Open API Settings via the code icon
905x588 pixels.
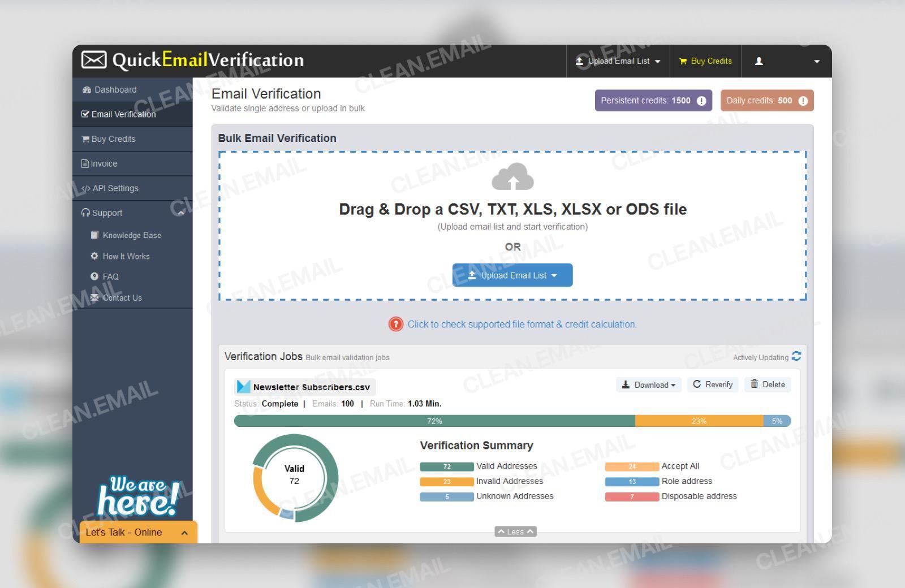[x=86, y=188]
